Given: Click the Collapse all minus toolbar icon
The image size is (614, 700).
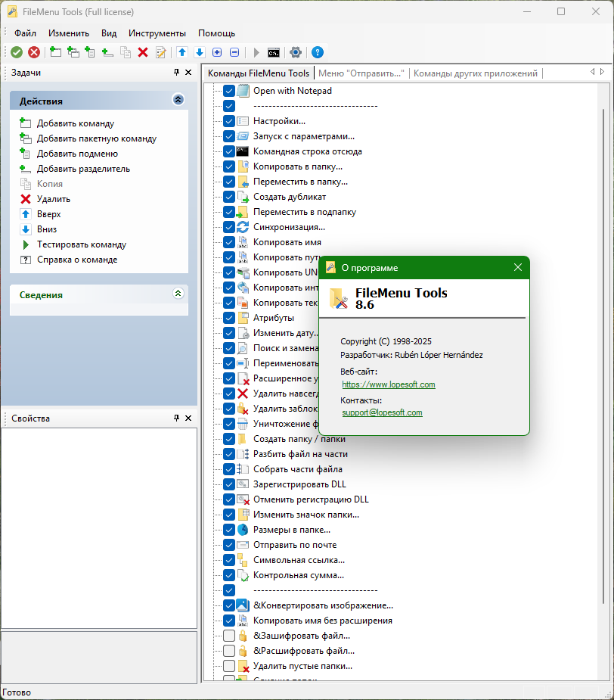Looking at the screenshot, I should pos(234,52).
